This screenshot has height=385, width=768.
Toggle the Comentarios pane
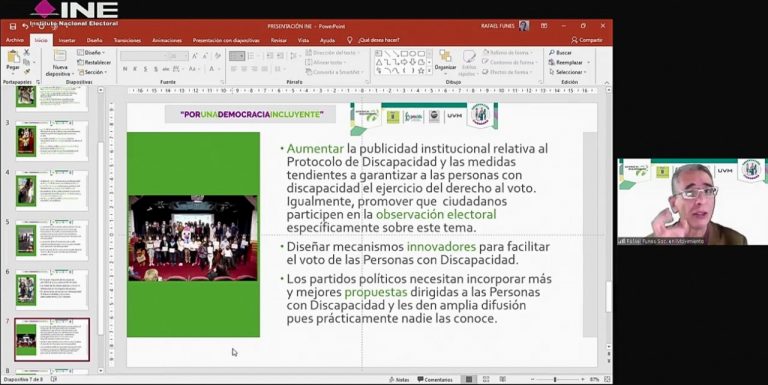point(435,380)
